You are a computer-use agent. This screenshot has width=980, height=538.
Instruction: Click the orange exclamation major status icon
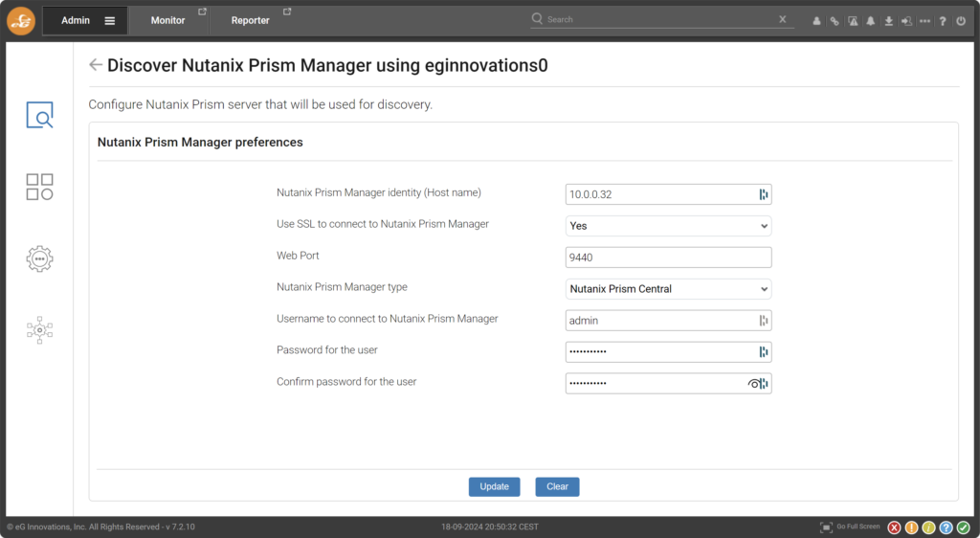[911, 527]
